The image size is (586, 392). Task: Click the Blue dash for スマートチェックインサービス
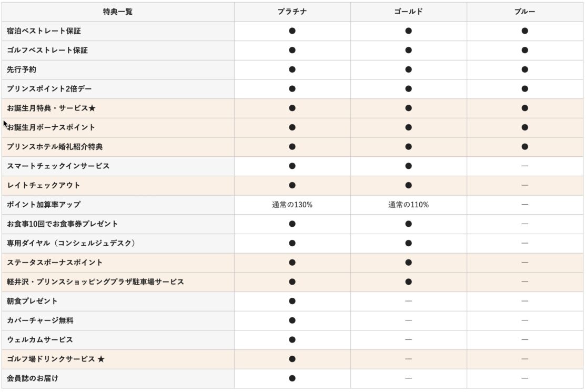[x=524, y=166]
